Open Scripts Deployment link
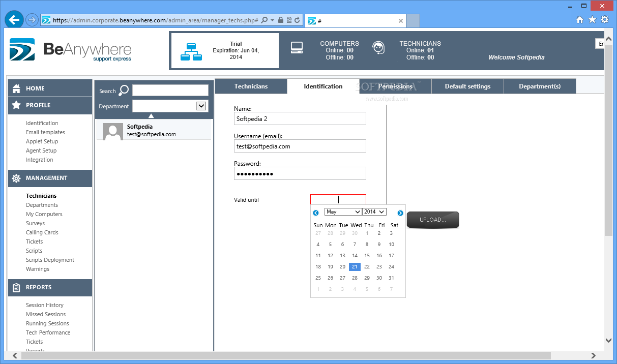Viewport: 617px width, 364px height. click(50, 260)
